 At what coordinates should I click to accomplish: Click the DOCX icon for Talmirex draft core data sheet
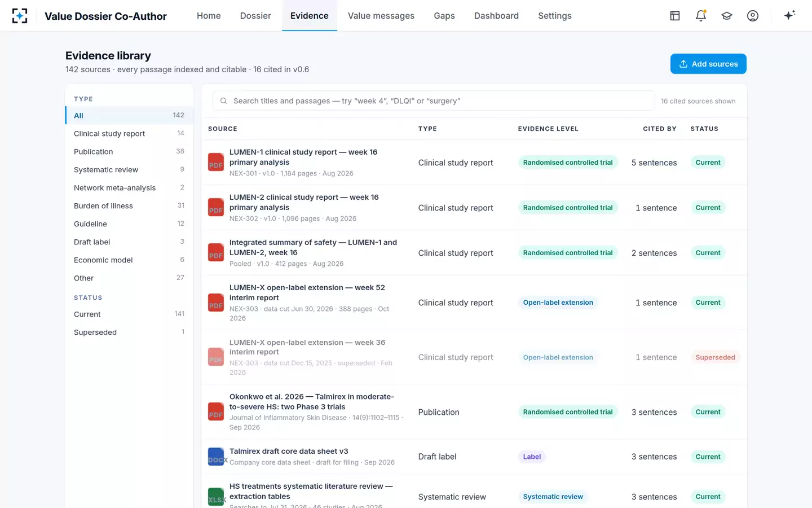(x=216, y=457)
